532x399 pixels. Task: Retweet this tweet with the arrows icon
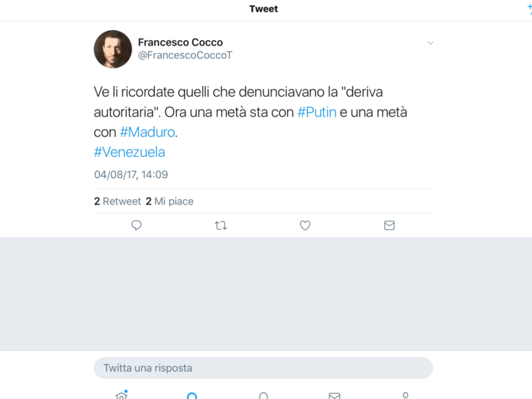[x=220, y=225]
